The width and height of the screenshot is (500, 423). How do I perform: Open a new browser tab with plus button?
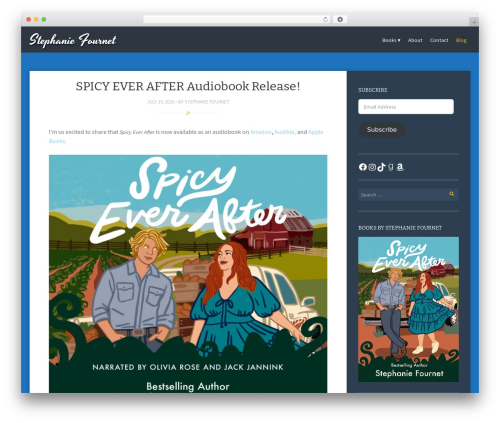pos(474,22)
